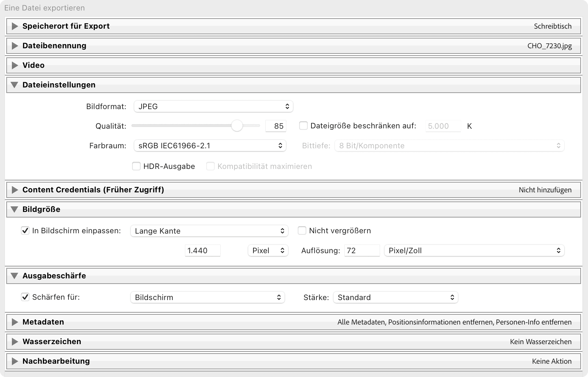
Task: Expand the Nachbearbeitung section
Action: [x=15, y=361]
